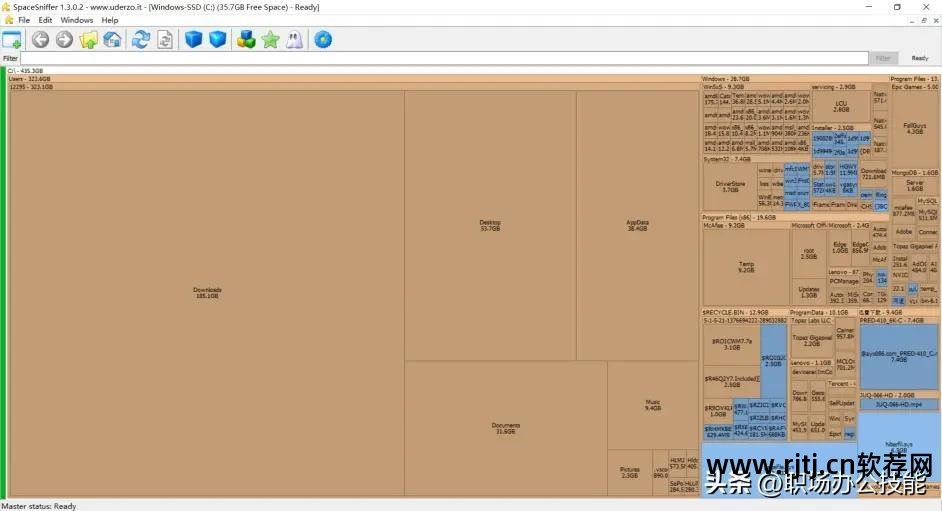Viewport: 942px width, 511px height.
Task: Select the Downloads 185.1GB block
Action: click(207, 293)
